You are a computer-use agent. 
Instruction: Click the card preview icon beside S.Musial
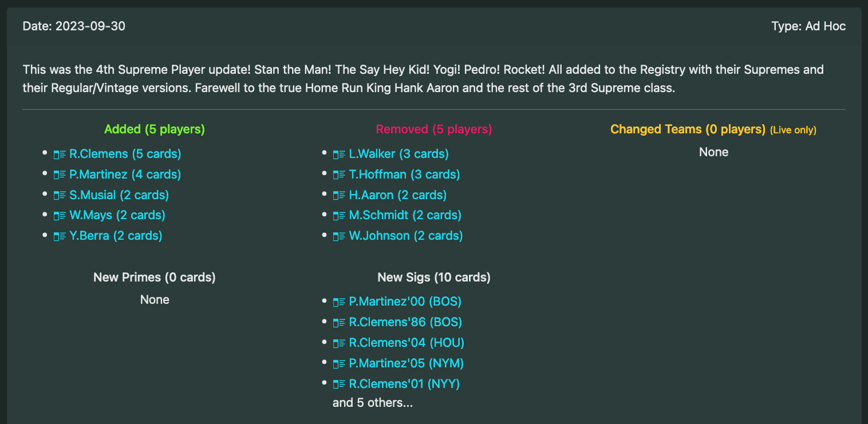click(60, 195)
